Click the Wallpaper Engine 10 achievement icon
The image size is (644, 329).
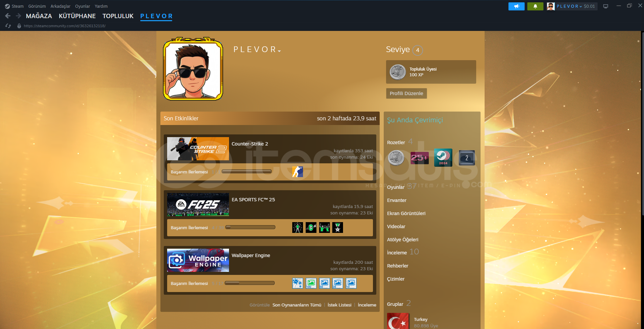[x=351, y=283]
